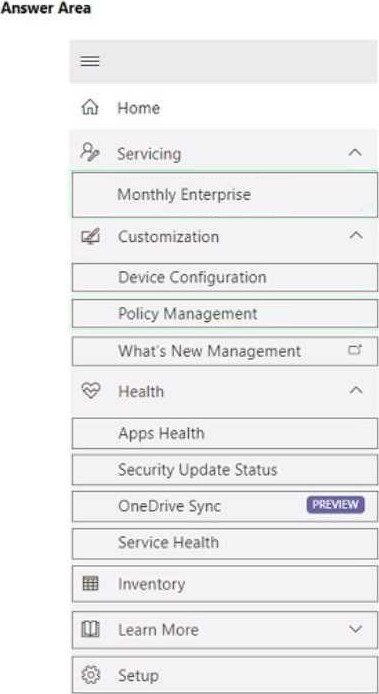
Task: Click the Learn More book icon
Action: (x=91, y=629)
